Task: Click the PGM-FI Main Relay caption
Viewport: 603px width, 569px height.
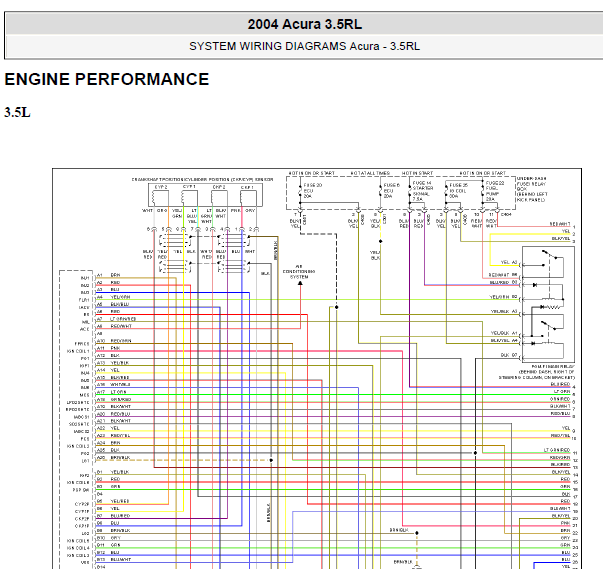Action: coord(537,372)
